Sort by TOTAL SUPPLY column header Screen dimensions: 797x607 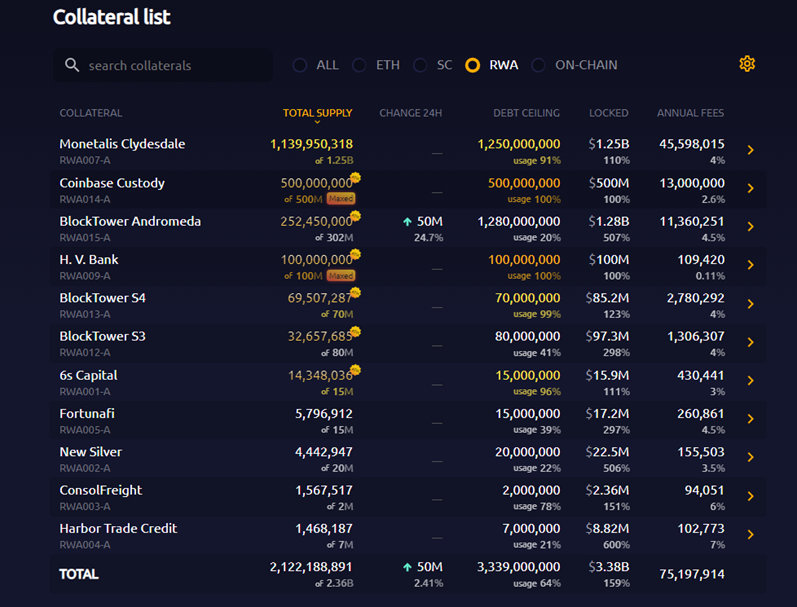click(x=317, y=113)
